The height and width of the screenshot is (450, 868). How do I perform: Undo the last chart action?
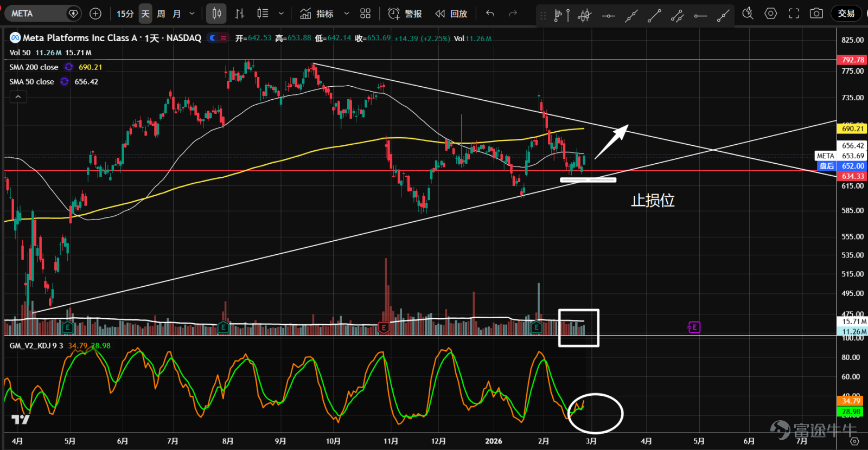490,14
